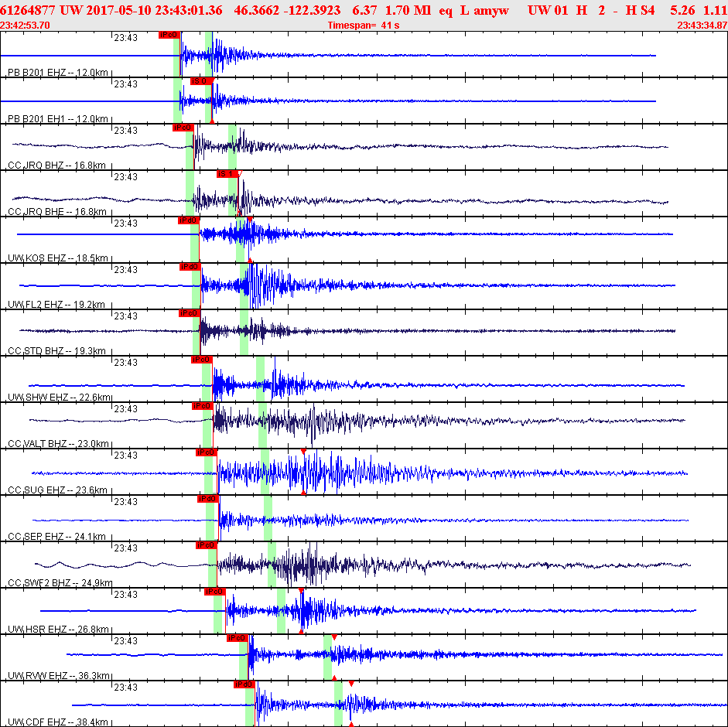Click the iPd0 pick flag on UW KOS EHZ
Screen dimensions: 728x727
[189, 220]
